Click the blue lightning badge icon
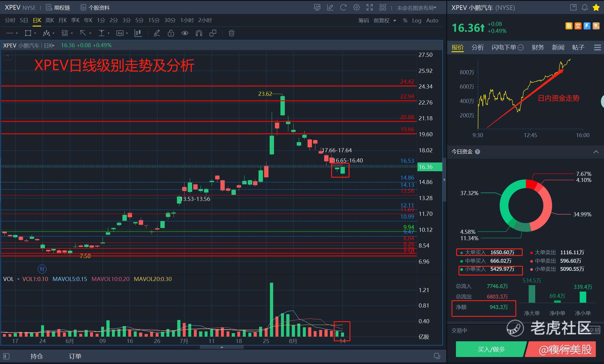 (587, 26)
